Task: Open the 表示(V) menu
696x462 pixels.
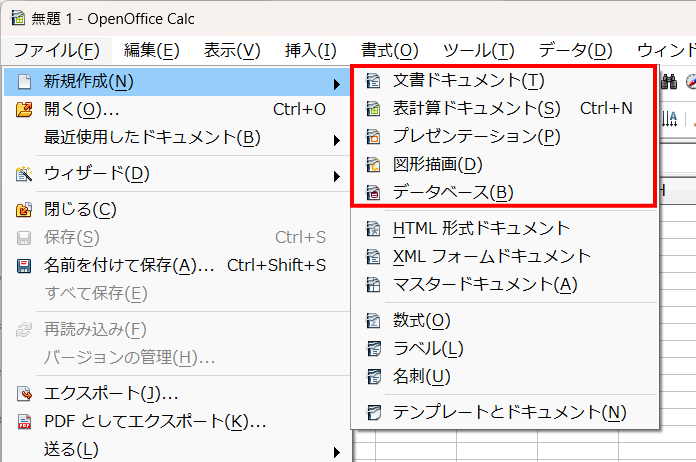Action: tap(232, 51)
